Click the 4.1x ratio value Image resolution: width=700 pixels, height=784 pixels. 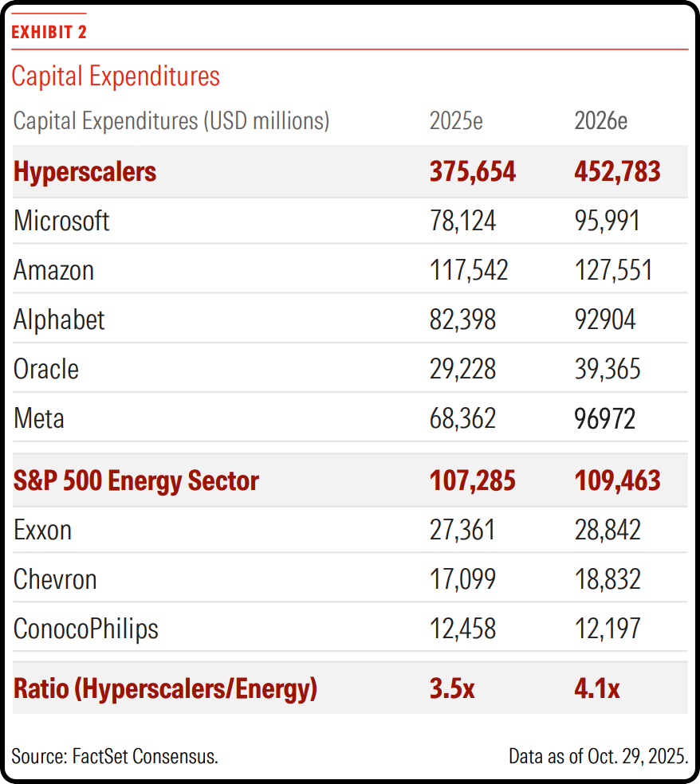coord(596,688)
